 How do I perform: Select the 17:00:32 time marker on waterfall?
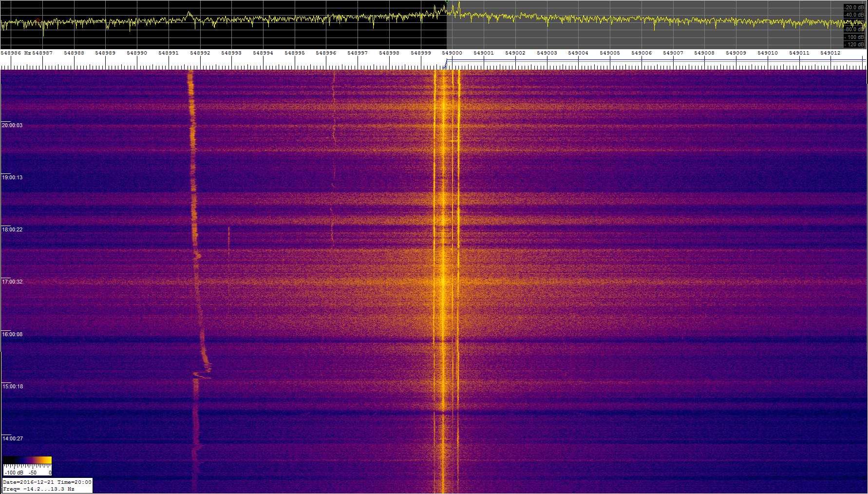click(x=12, y=282)
